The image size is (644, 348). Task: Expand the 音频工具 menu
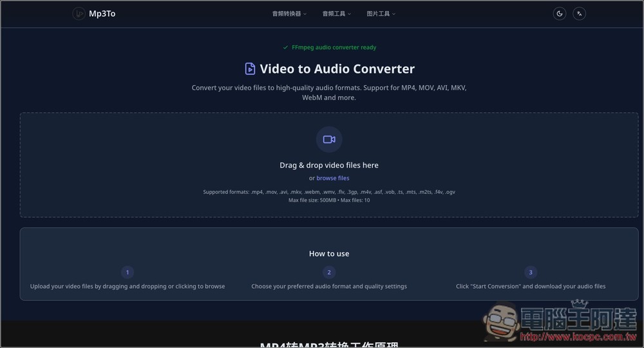(x=336, y=14)
